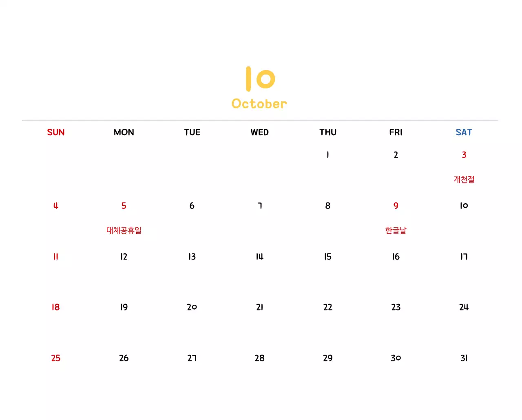
Task: Click the 개천절 holiday label
Action: 464,179
